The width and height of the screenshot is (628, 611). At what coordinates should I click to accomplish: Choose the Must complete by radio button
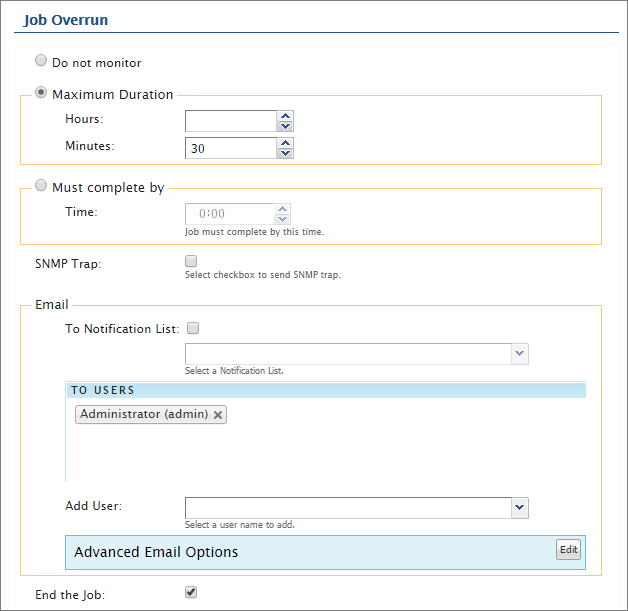pyautogui.click(x=41, y=186)
